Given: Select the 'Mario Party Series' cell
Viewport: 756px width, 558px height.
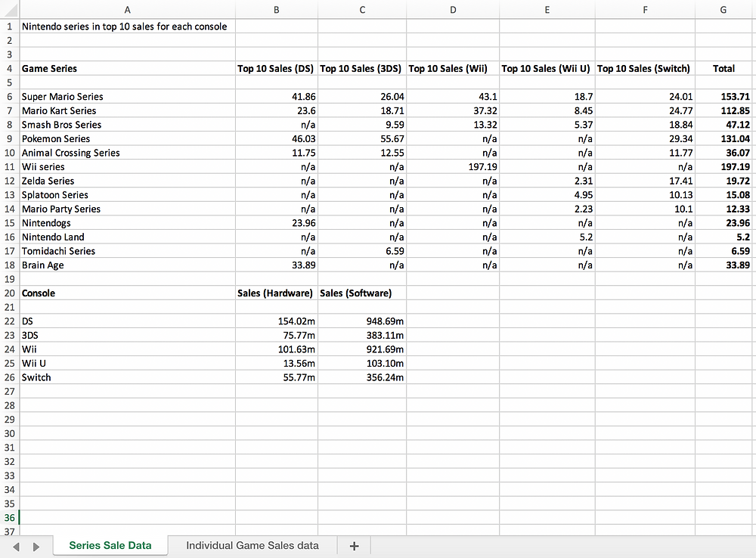Looking at the screenshot, I should click(127, 209).
